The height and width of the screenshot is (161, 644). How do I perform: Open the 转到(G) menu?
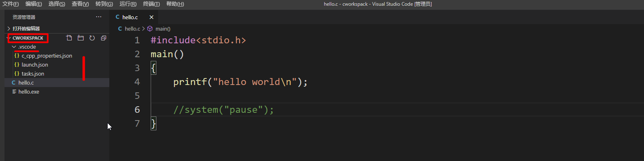[x=104, y=4]
